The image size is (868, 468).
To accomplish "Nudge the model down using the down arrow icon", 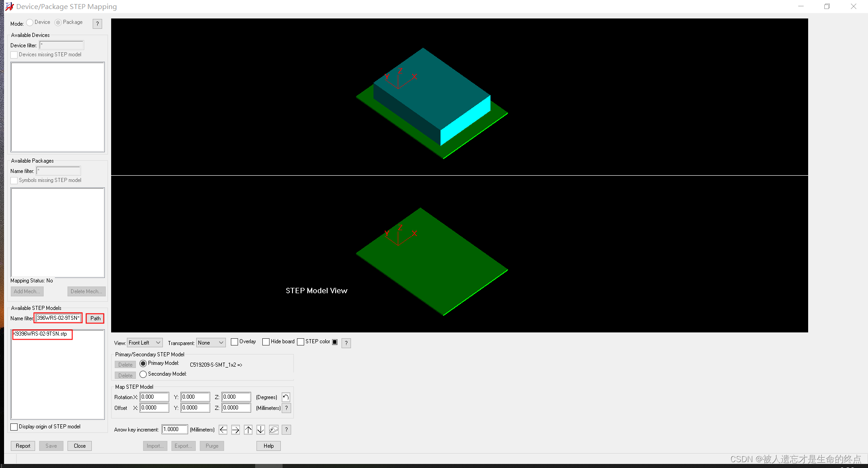I will tap(261, 429).
